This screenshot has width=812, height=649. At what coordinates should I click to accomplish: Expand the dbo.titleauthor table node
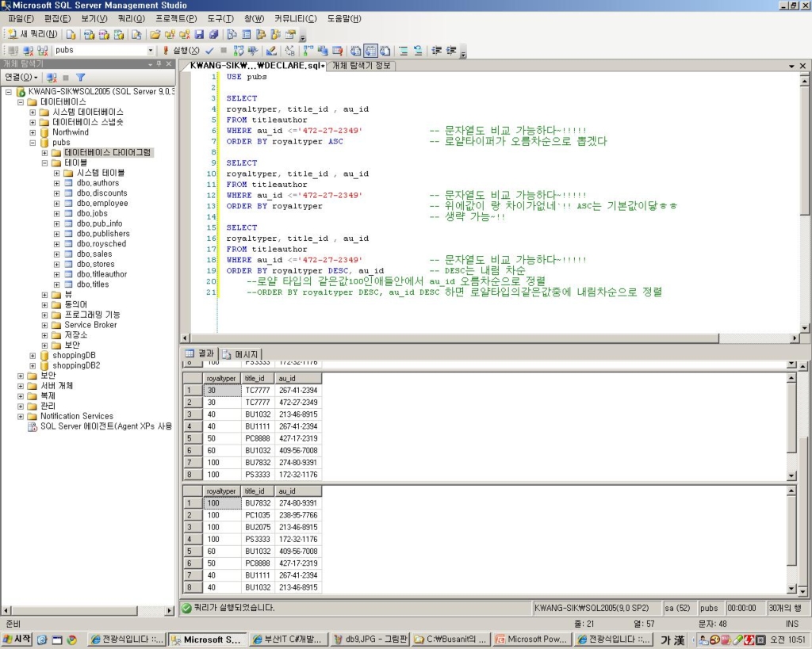pos(56,274)
